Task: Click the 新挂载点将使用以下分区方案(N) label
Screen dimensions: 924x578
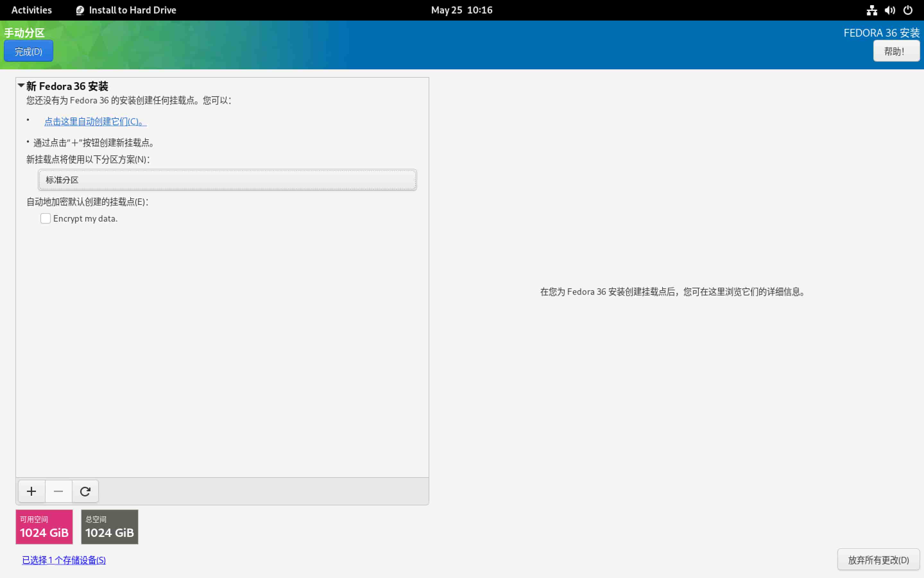Action: tap(88, 159)
